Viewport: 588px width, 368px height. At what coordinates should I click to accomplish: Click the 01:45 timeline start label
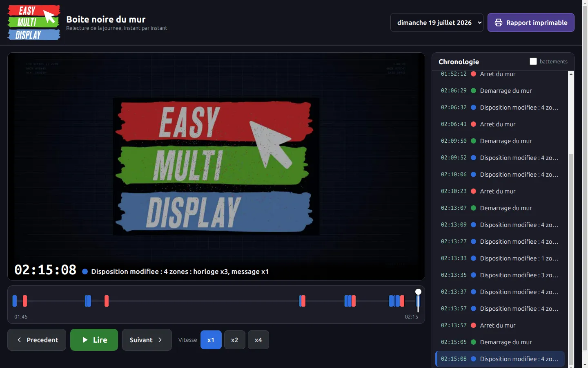point(21,317)
